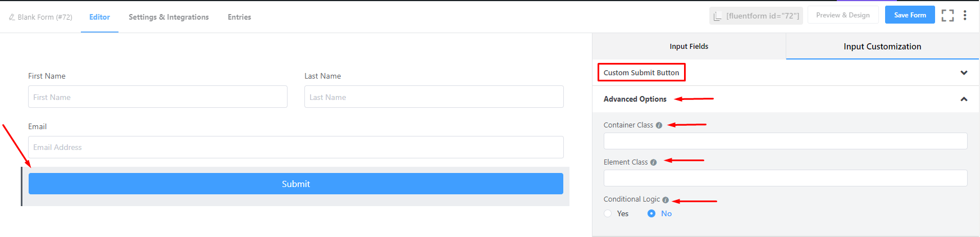Switch to the Input Fields tab

689,47
